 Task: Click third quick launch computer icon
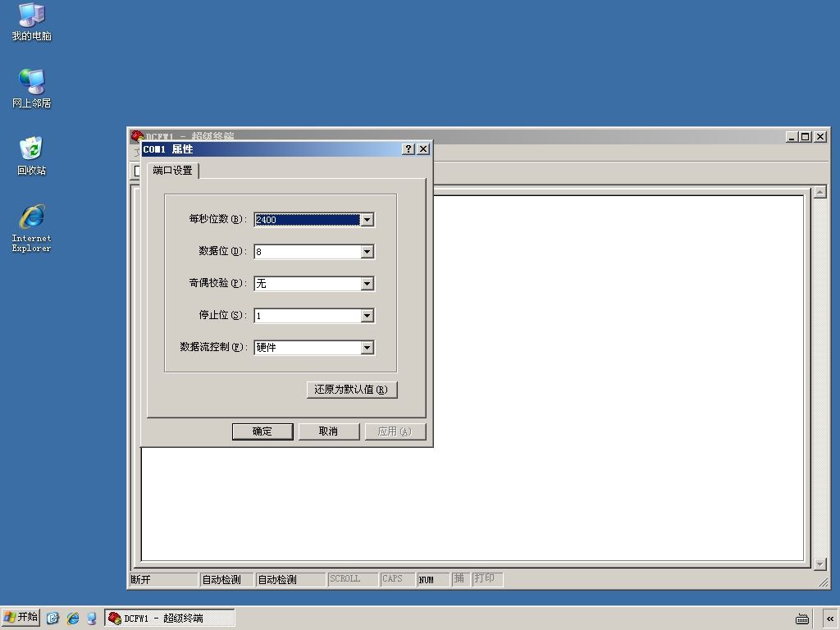tap(92, 619)
